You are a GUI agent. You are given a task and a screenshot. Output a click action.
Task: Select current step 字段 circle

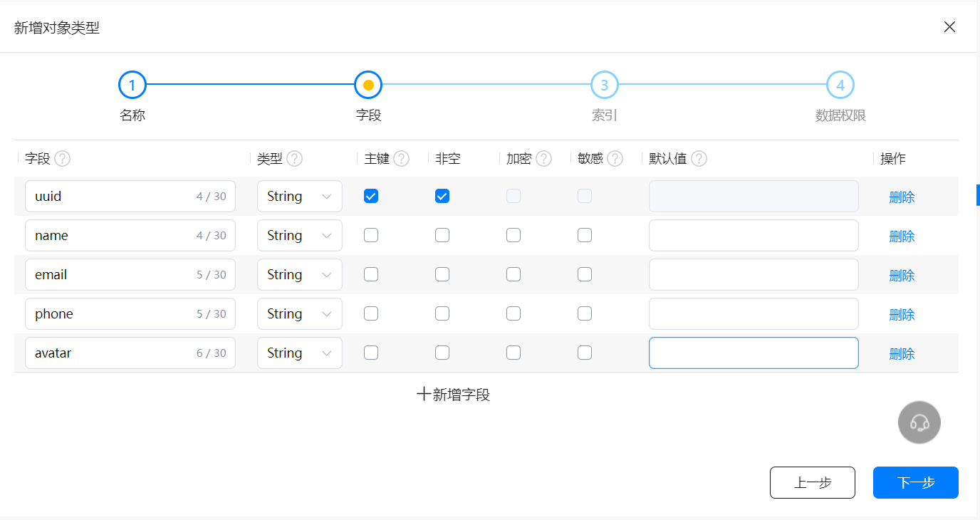point(368,85)
